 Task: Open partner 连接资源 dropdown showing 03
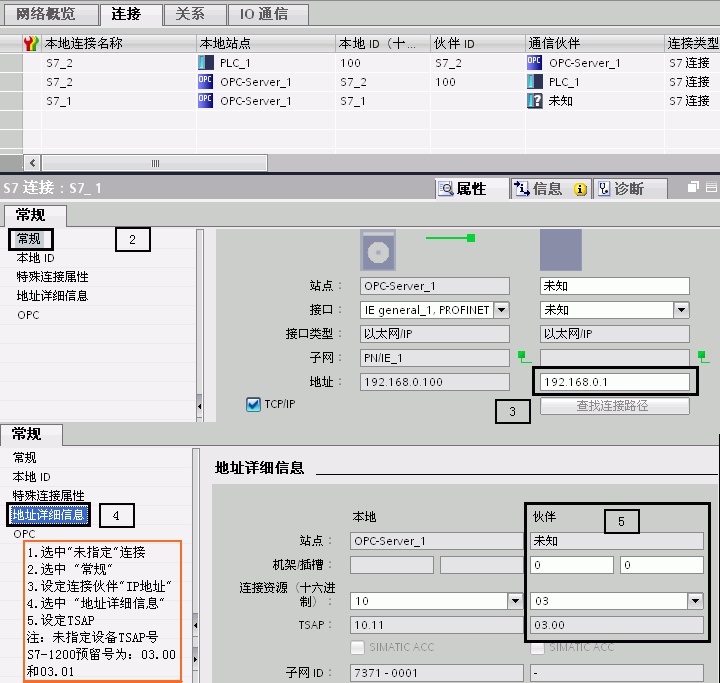click(x=695, y=601)
